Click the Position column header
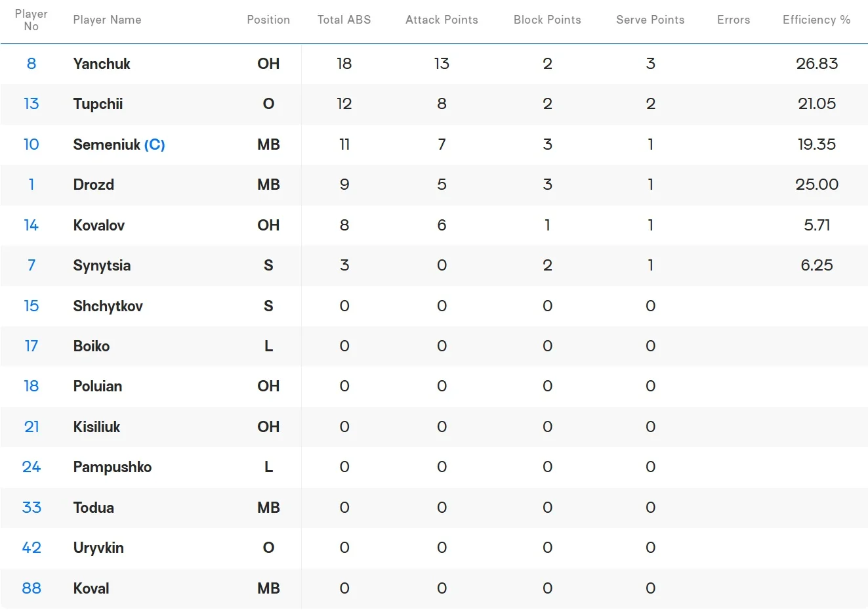The height and width of the screenshot is (610, 868). click(x=268, y=20)
